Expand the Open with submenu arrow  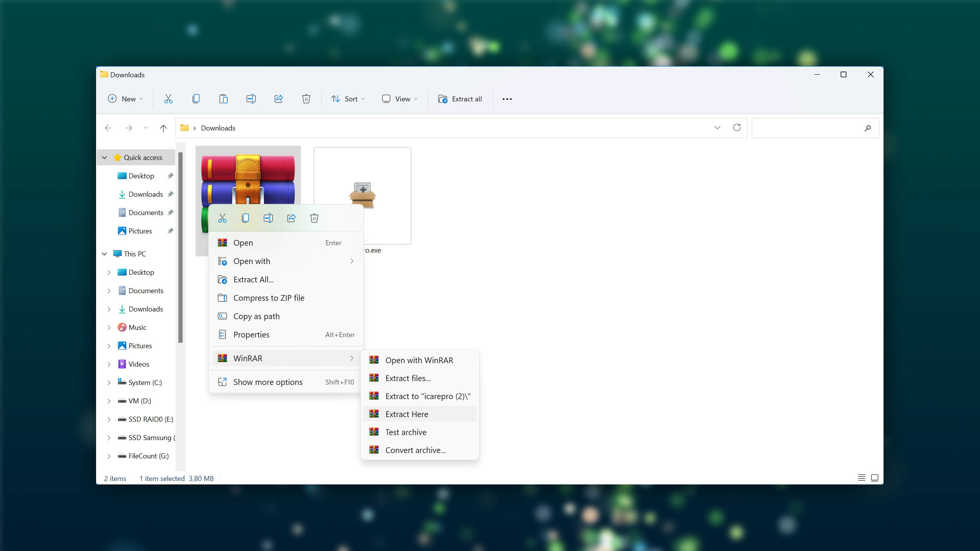pyautogui.click(x=352, y=261)
